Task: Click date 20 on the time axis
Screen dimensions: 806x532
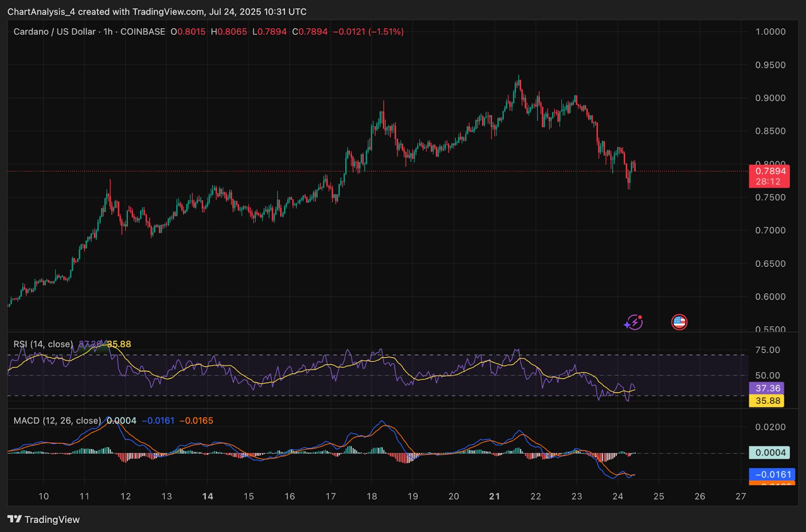Action: 454,497
